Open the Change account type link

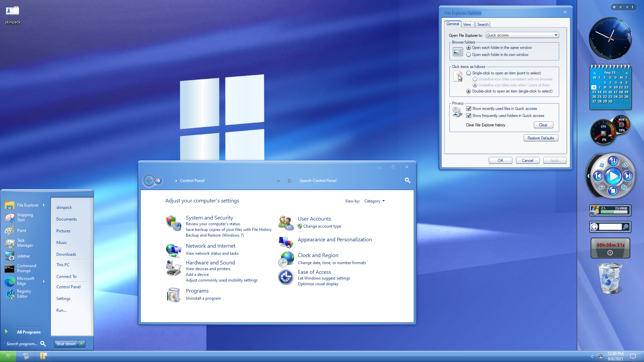322,226
